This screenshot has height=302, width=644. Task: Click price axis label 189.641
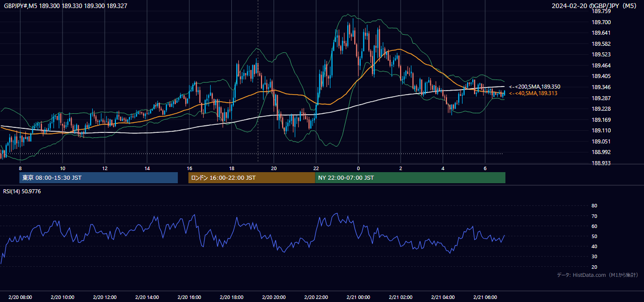[601, 33]
